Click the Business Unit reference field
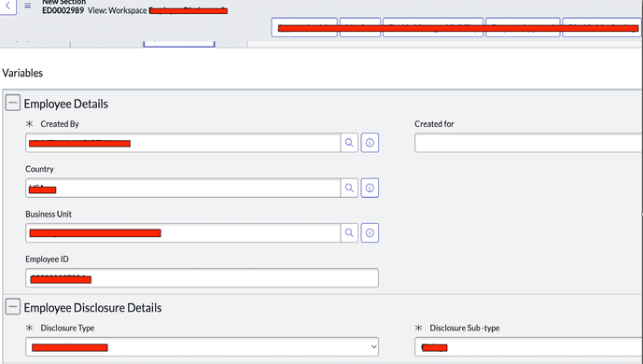 pyautogui.click(x=183, y=232)
